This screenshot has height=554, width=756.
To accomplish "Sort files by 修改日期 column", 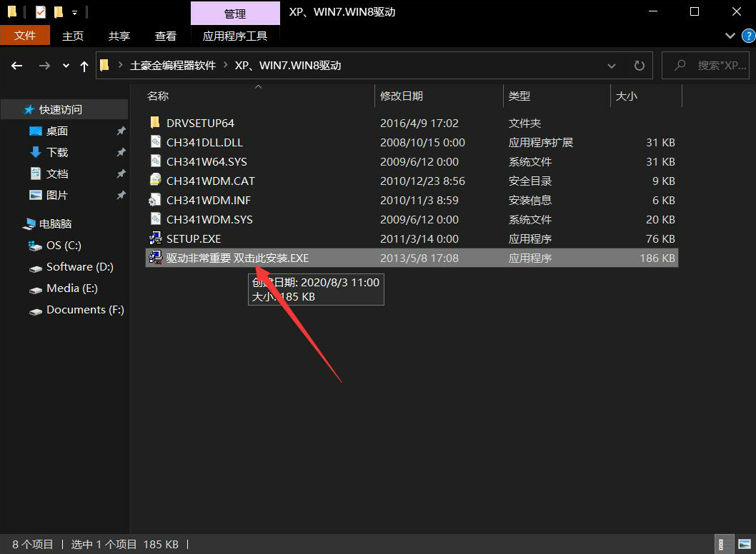I will tap(401, 96).
